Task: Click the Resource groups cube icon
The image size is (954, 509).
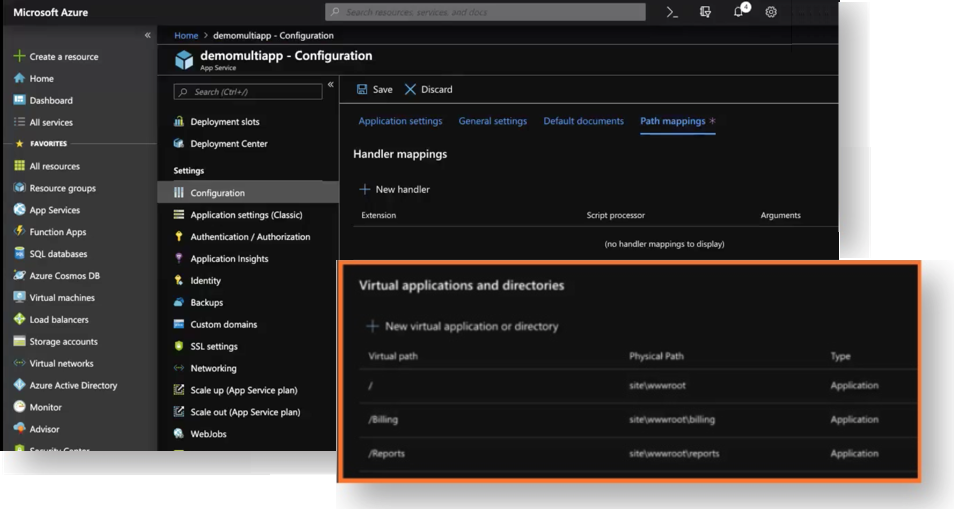Action: coord(19,187)
